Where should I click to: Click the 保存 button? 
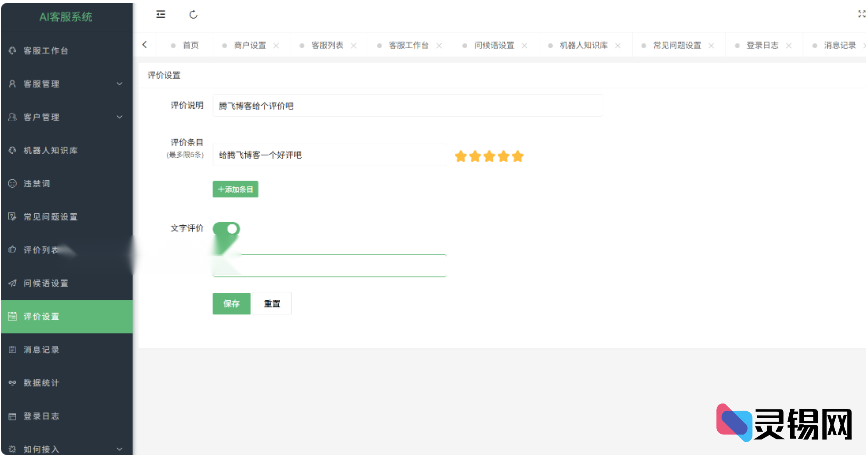pyautogui.click(x=231, y=304)
